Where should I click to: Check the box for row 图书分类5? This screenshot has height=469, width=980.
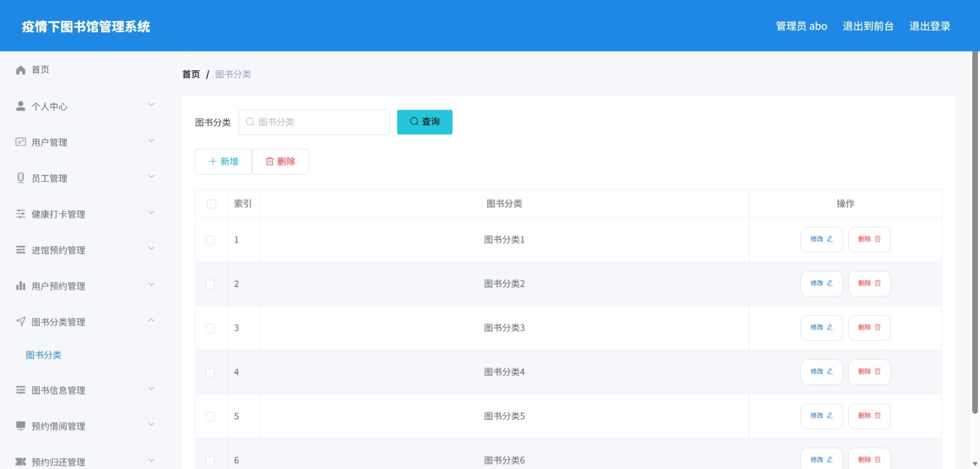pos(210,417)
